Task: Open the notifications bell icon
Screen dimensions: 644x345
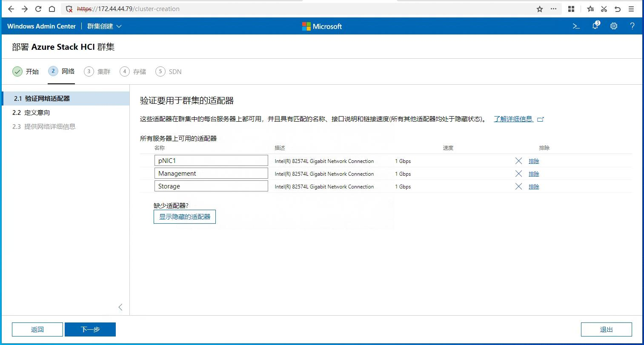Action: [595, 26]
